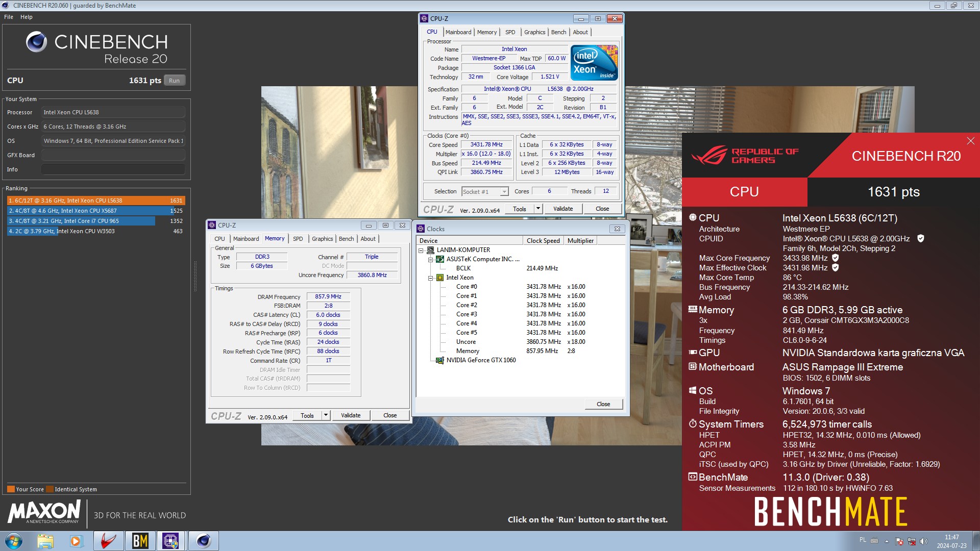The image size is (980, 551).
Task: Click the Run button next to CPU score
Action: point(175,81)
